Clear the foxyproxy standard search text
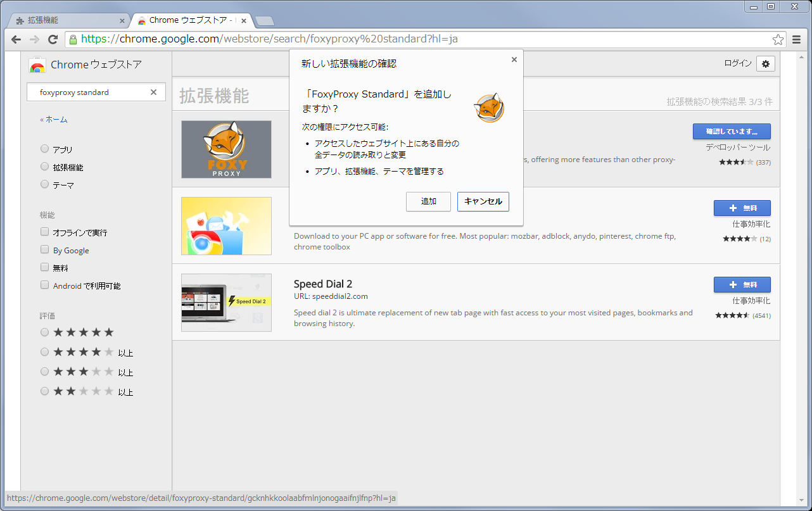The height and width of the screenshot is (511, 812). point(153,92)
